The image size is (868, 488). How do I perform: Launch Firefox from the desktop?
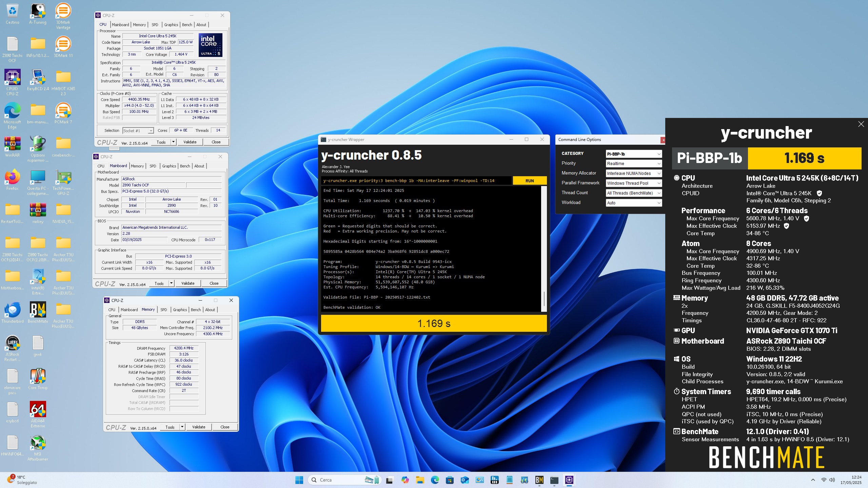click(x=12, y=180)
